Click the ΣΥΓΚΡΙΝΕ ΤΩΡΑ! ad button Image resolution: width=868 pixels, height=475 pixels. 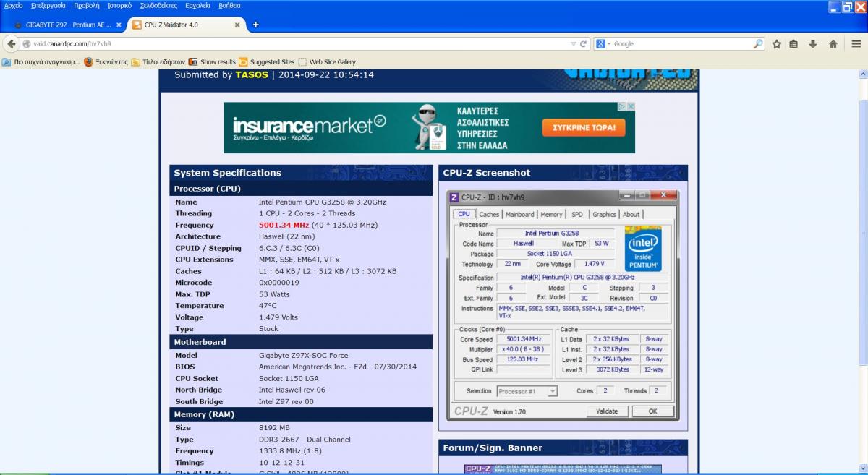[x=583, y=128]
